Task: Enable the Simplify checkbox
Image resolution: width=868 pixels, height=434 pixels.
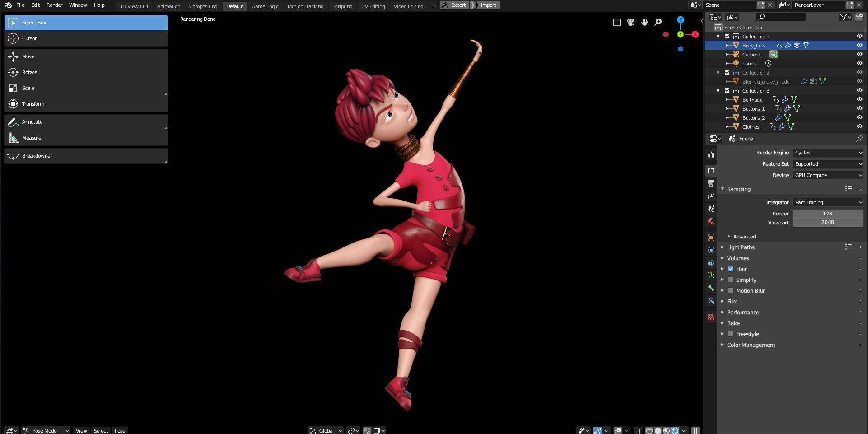Action: coord(731,280)
